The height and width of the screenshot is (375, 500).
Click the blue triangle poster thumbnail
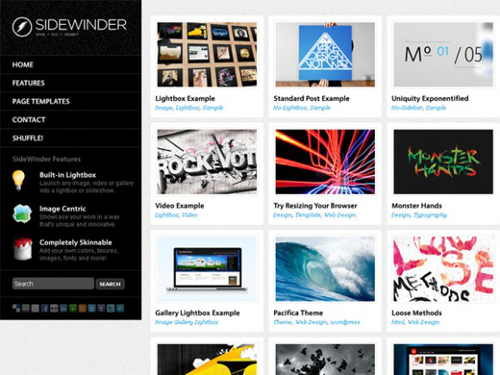[325, 55]
